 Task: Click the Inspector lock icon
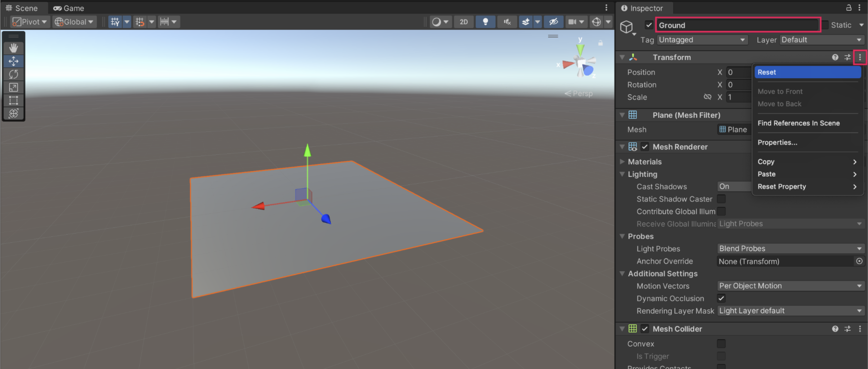(x=849, y=8)
